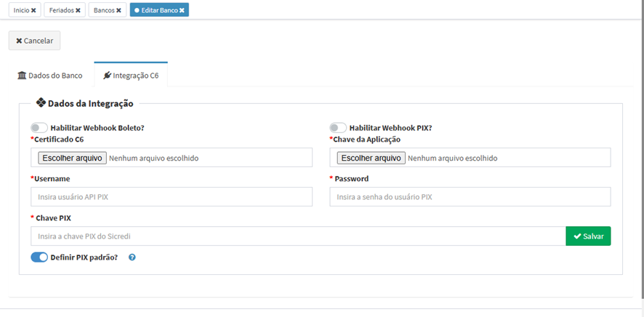The image size is (644, 317).
Task: Choose file for Chave da Aplicação
Action: pyautogui.click(x=371, y=158)
